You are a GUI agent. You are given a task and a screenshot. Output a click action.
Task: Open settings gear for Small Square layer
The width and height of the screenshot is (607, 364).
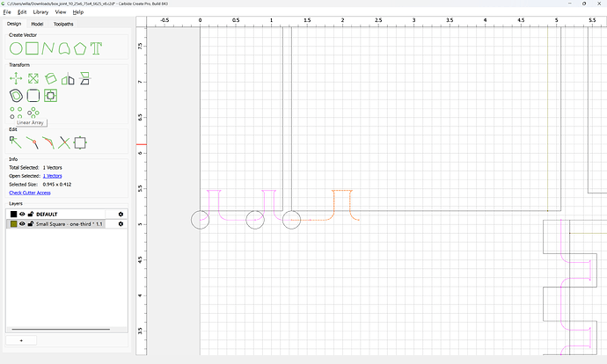121,224
